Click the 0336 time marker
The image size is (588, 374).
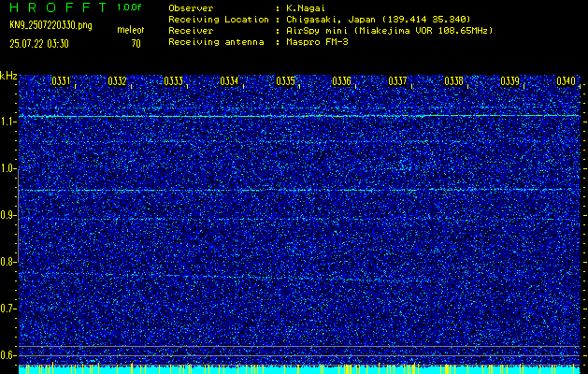point(341,81)
